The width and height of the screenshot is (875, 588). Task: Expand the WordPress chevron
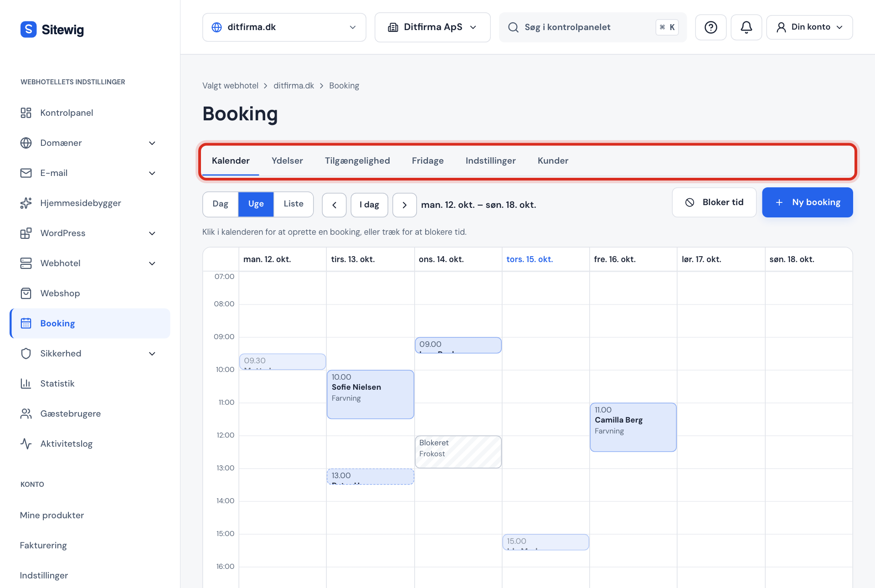coord(152,233)
